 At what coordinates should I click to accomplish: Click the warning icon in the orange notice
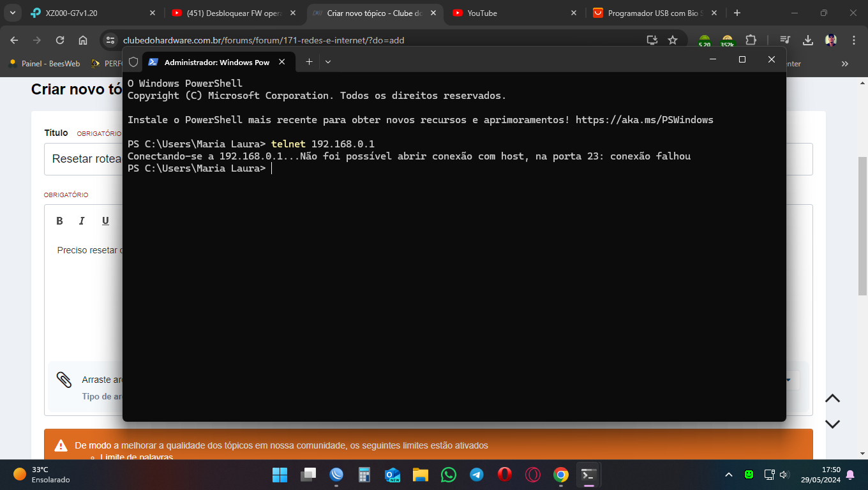(x=61, y=445)
